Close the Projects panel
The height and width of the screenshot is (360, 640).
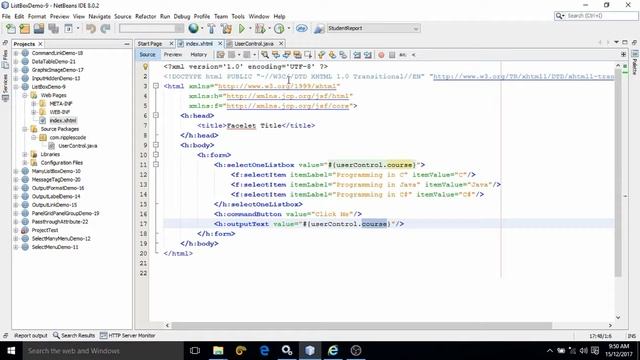coord(40,44)
